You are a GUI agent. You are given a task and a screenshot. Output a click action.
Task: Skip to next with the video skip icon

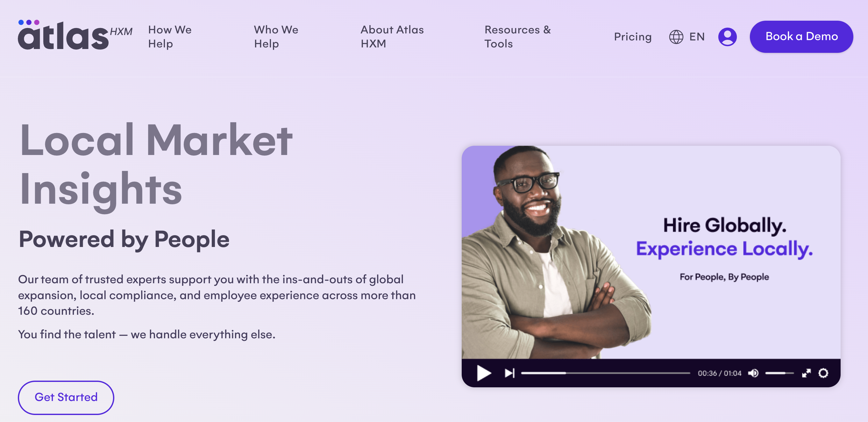pos(509,373)
